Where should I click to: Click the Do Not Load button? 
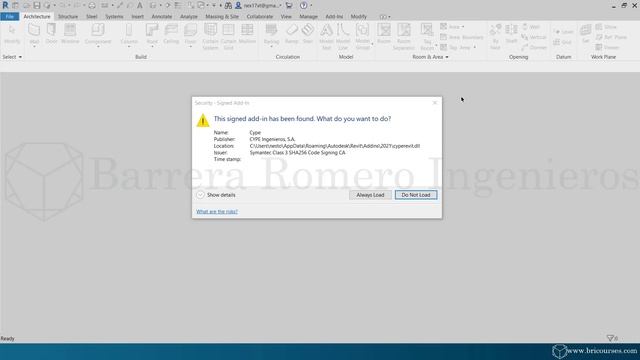point(416,195)
